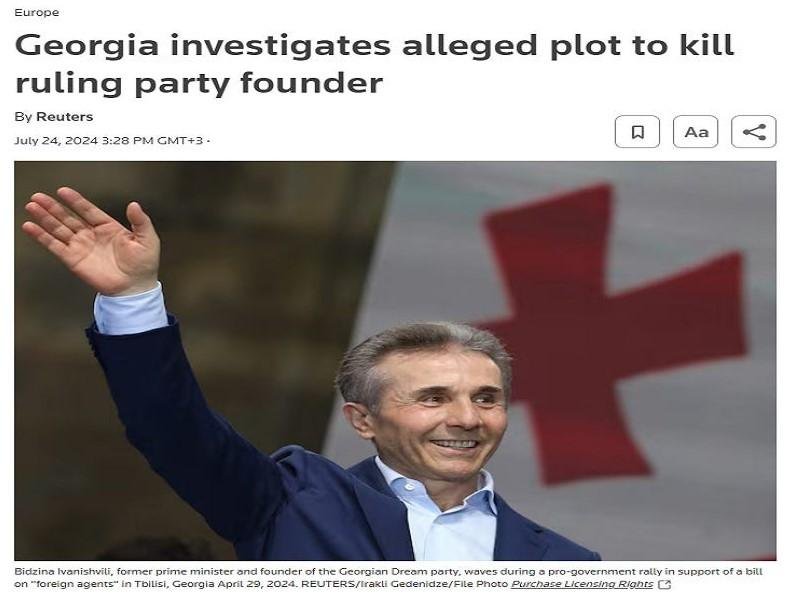Screen dimensions: 796x597
Task: Open the Europe section link
Action: 37,12
